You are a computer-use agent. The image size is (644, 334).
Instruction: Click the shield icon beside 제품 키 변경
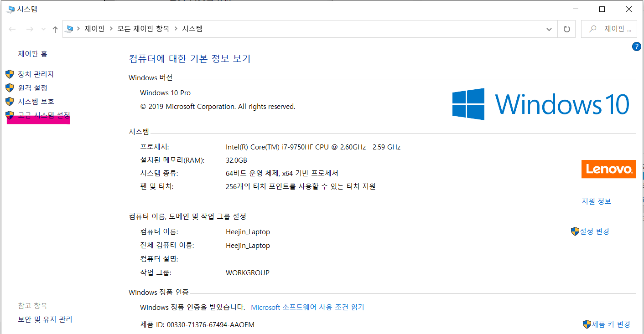point(587,324)
